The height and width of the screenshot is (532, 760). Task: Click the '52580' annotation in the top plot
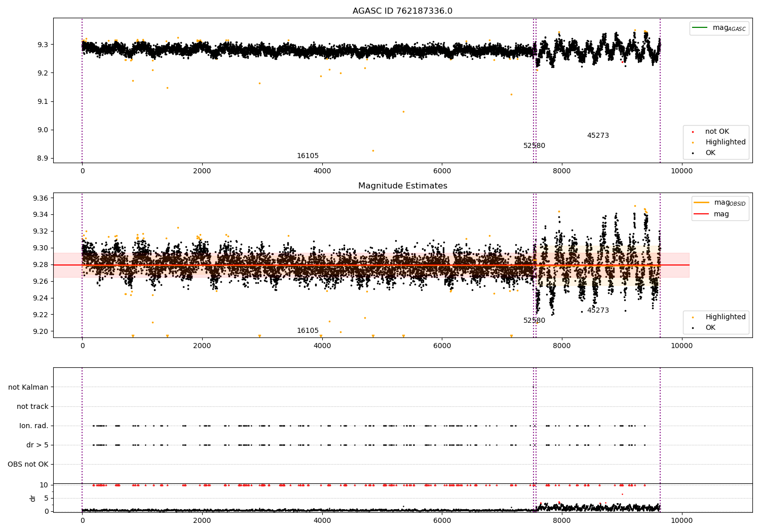[x=535, y=146]
